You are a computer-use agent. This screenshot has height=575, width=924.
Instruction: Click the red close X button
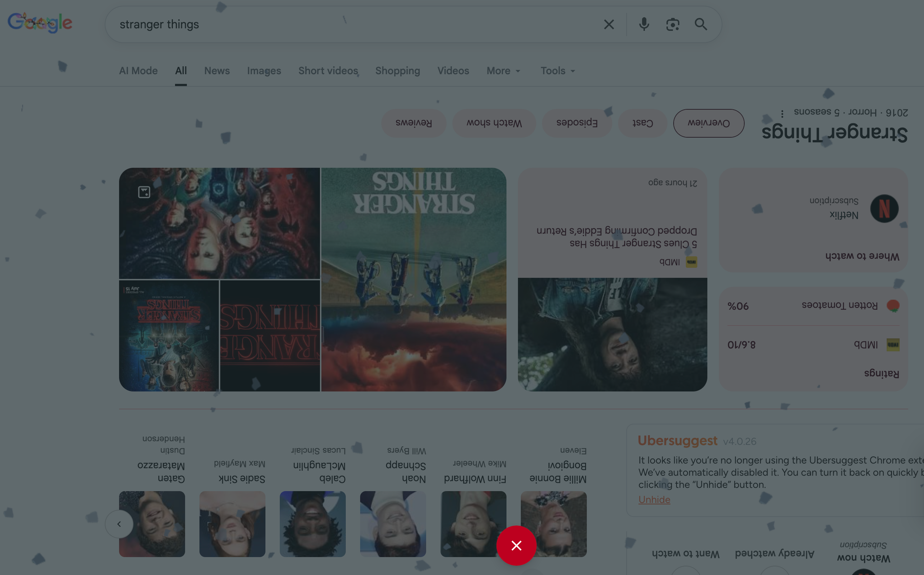pos(516,545)
